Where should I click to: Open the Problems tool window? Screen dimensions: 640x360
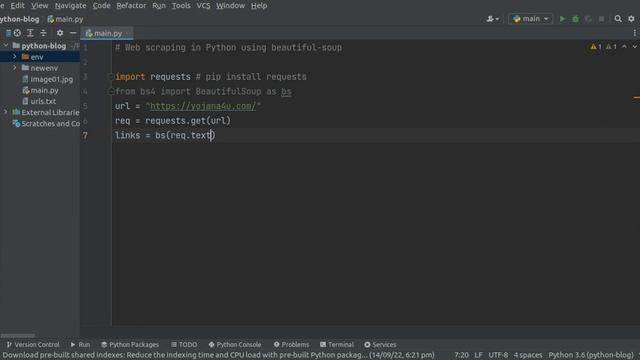[291, 344]
